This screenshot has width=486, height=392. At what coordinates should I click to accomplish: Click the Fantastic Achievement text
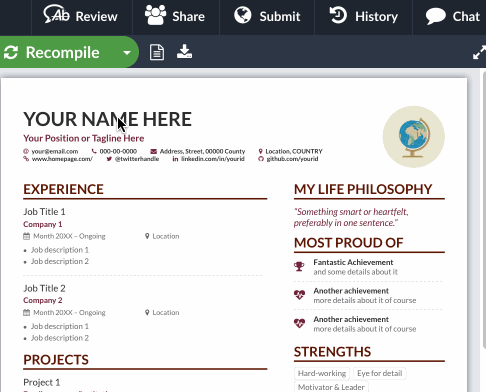click(353, 262)
